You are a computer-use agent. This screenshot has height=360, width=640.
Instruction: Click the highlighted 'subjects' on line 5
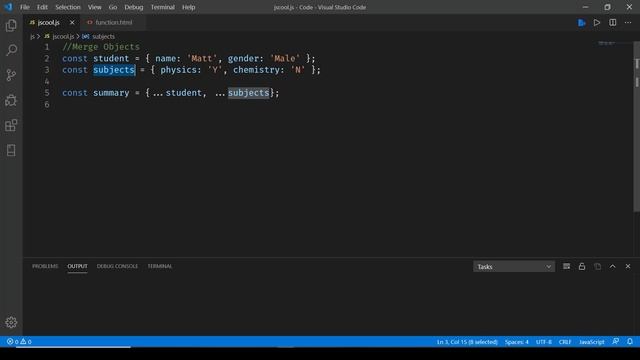coord(249,93)
